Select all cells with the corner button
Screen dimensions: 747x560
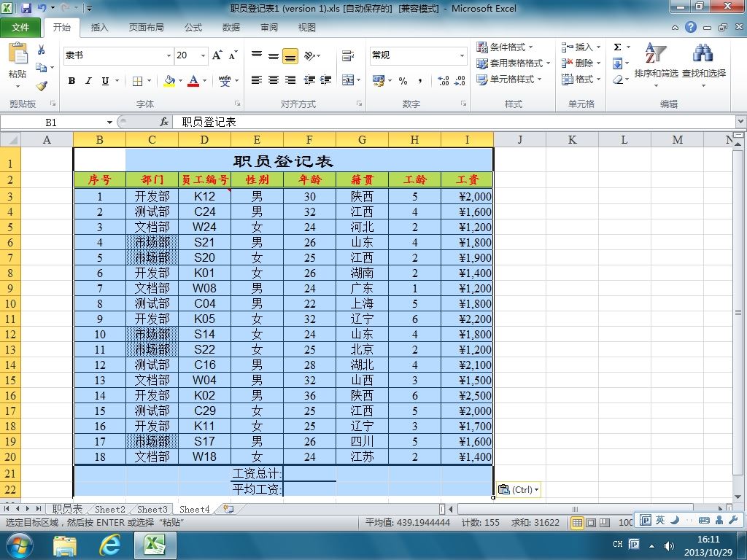point(10,139)
